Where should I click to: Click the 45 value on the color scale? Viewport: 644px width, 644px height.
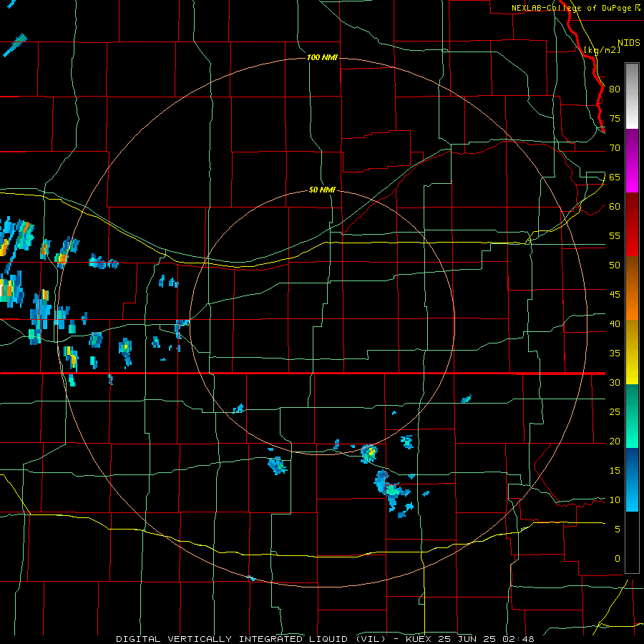pos(615,295)
